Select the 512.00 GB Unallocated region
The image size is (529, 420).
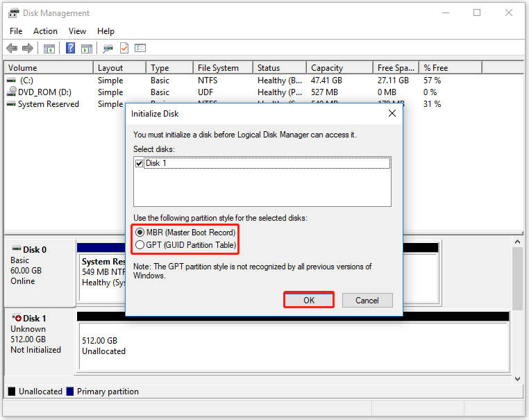pyautogui.click(x=294, y=346)
